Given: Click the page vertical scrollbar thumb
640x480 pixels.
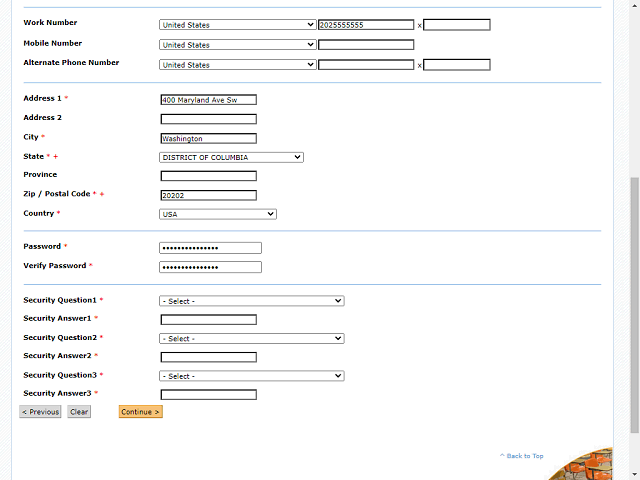Looking at the screenshot, I should (x=635, y=305).
